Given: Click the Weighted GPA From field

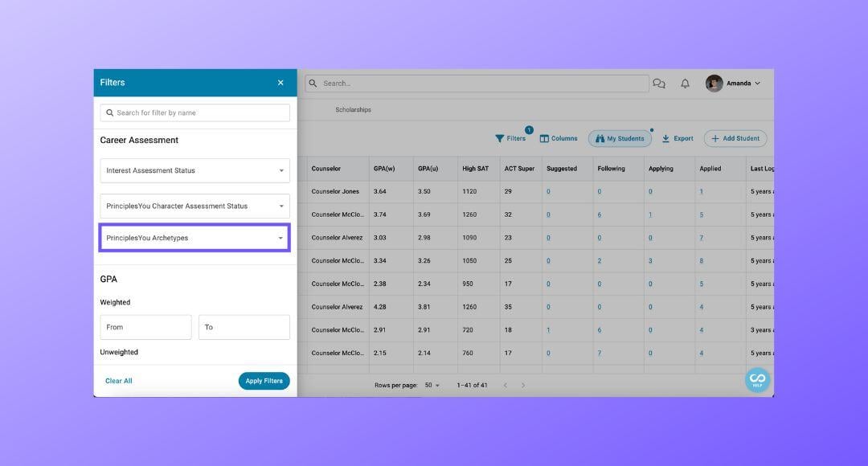Looking at the screenshot, I should point(145,327).
